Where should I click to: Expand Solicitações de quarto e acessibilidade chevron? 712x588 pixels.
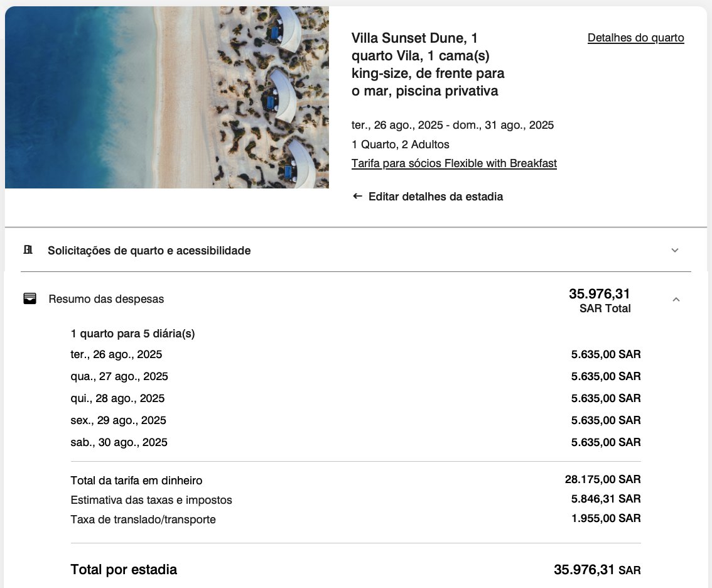(x=675, y=251)
